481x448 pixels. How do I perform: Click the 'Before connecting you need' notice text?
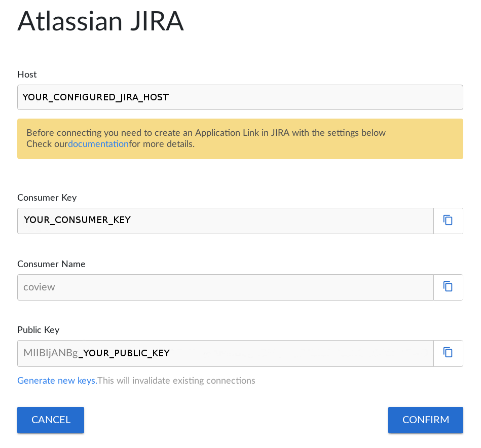coord(206,133)
